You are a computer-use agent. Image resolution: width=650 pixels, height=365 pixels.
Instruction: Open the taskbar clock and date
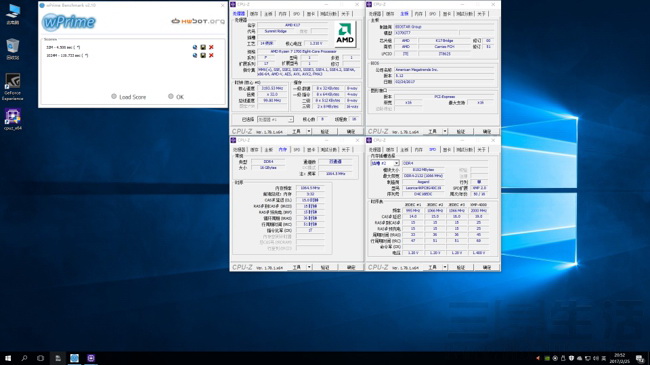(619, 358)
